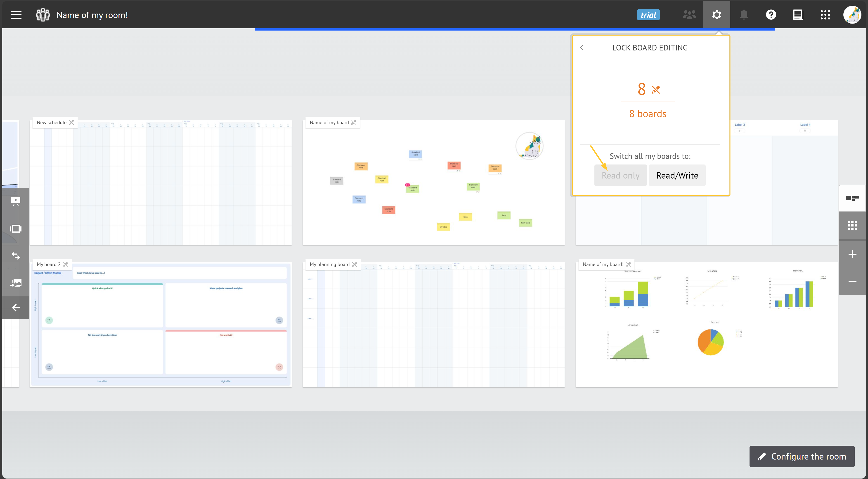Click the background image icon in sidebar
868x479 pixels.
(x=16, y=283)
